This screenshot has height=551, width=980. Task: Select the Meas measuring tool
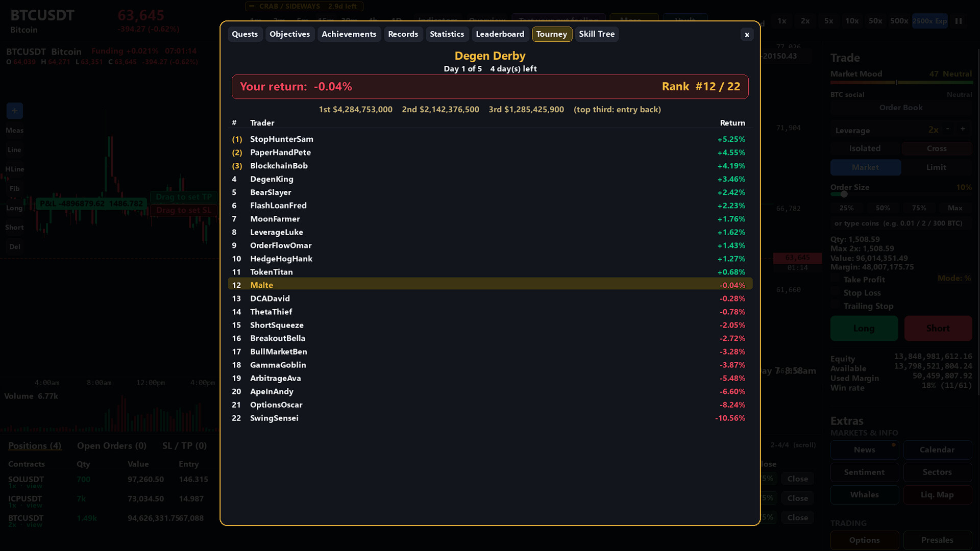tap(15, 130)
